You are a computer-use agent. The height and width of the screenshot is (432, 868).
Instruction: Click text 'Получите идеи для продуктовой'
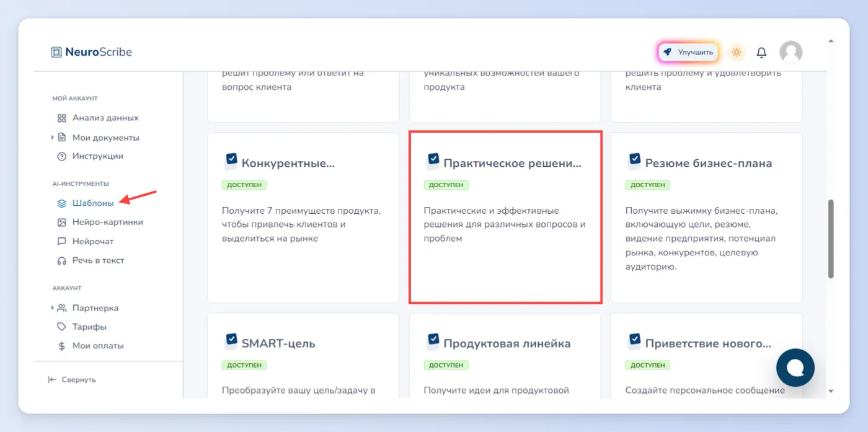pos(497,390)
